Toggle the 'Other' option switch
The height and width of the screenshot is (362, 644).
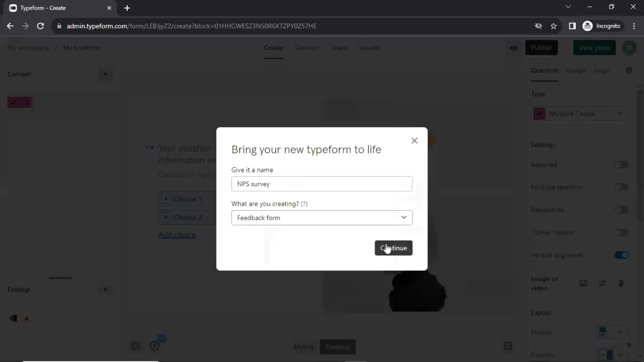coord(621,232)
